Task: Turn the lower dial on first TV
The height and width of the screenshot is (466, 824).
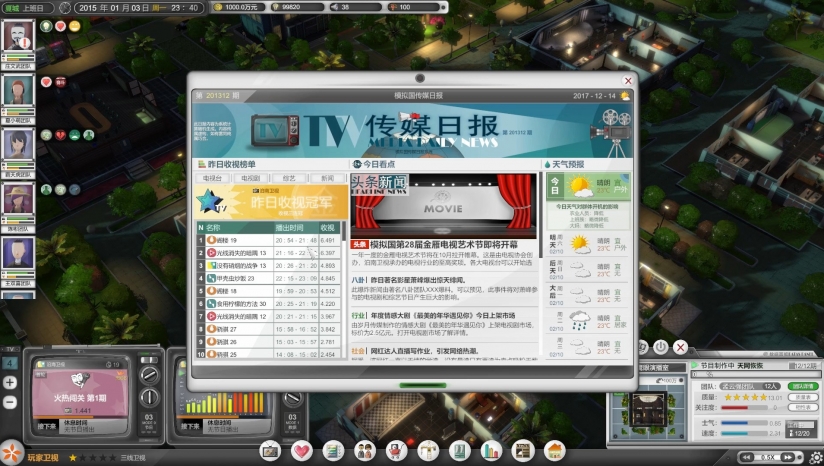Action: point(149,398)
